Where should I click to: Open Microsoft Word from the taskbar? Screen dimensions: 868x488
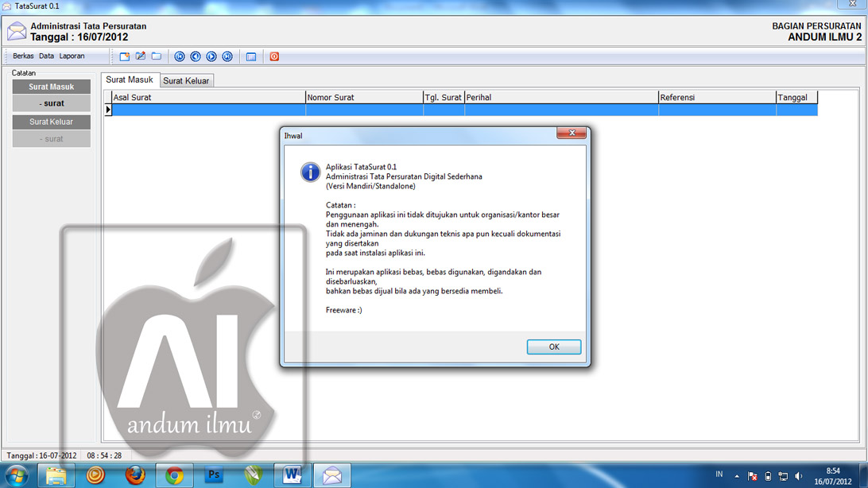[x=293, y=475]
